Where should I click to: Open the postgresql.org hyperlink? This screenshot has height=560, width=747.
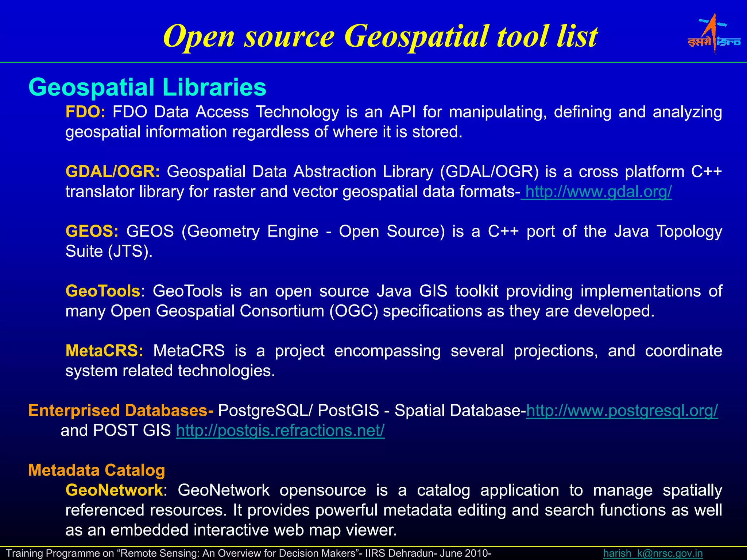click(x=622, y=411)
